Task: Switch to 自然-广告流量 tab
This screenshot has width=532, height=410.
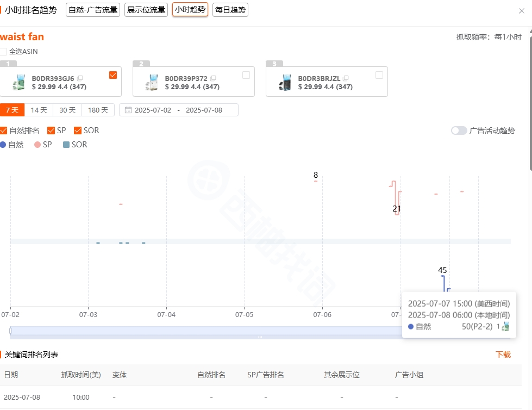Action: coord(93,10)
